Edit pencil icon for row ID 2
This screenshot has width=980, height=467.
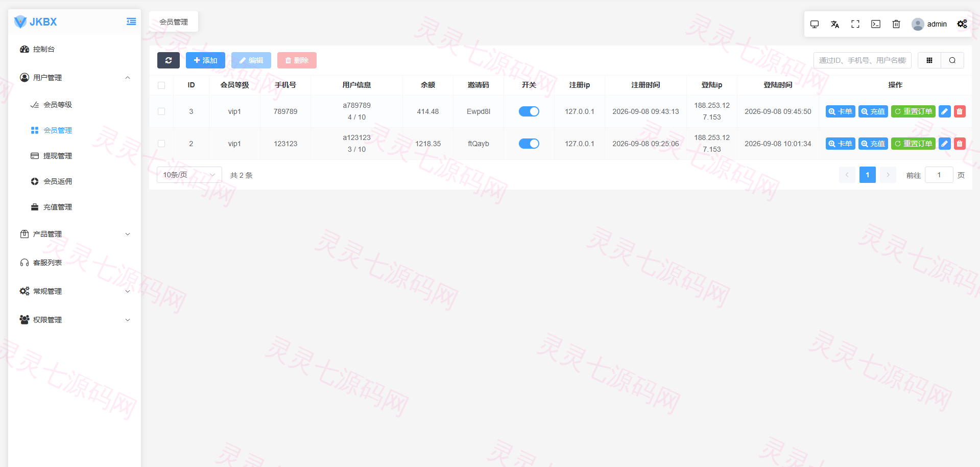tap(945, 144)
